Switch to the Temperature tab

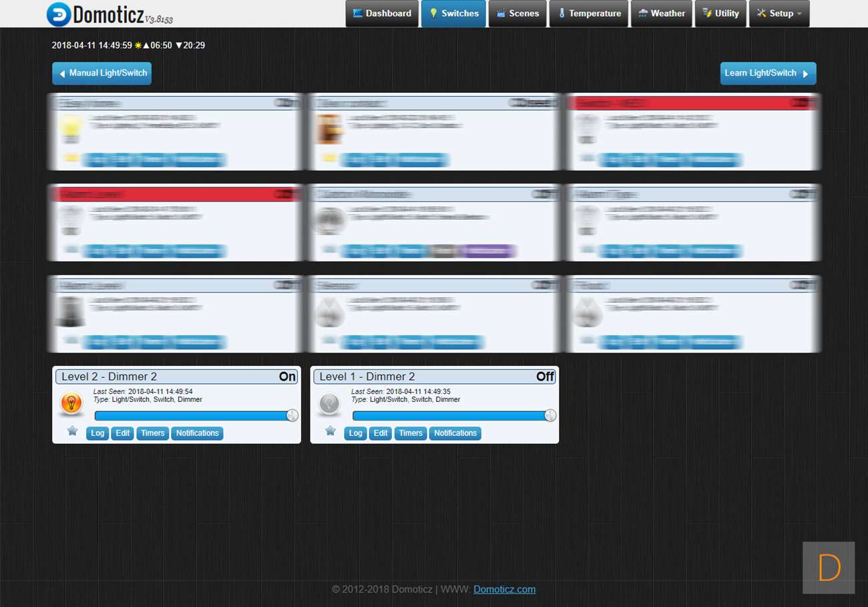coord(589,13)
